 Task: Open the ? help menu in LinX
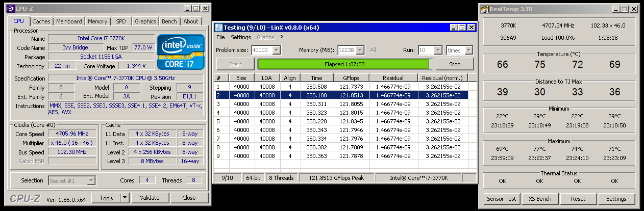pos(281,37)
